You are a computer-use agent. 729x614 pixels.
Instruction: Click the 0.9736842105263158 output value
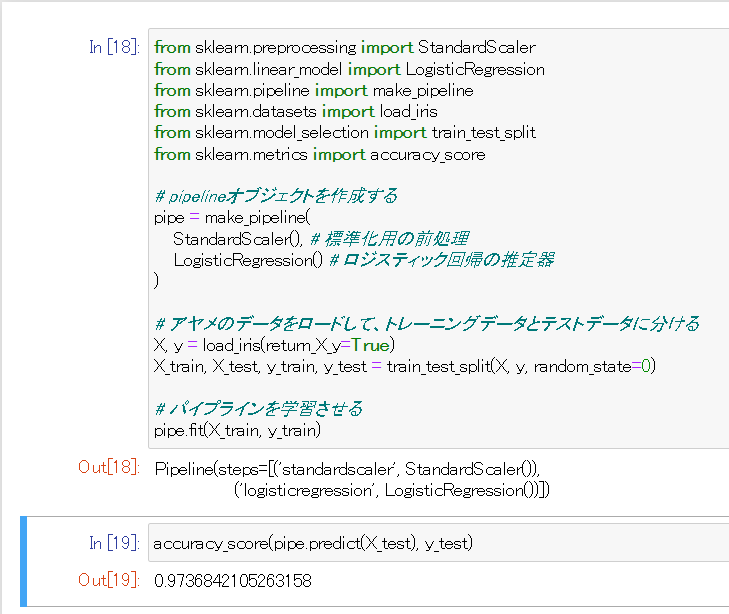(233, 581)
